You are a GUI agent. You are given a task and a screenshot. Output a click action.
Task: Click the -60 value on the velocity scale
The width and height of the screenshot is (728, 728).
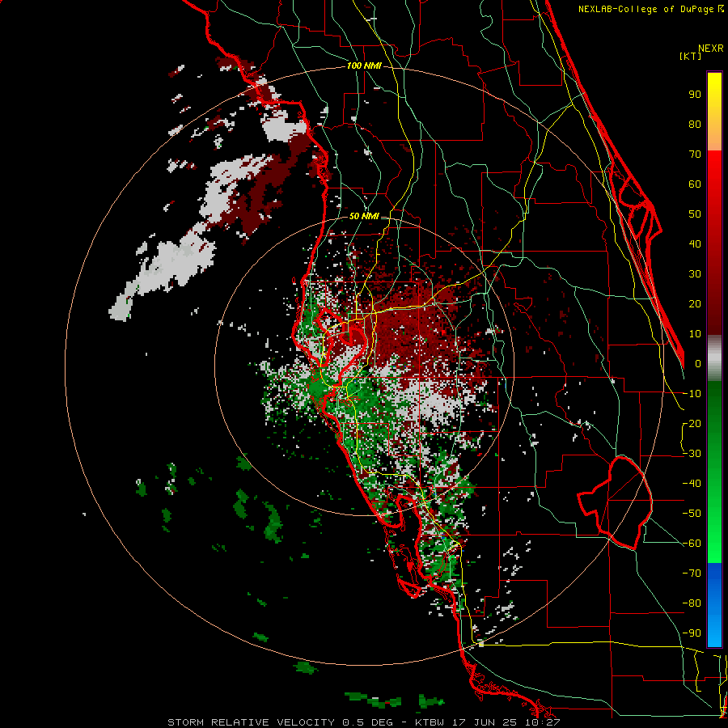[x=692, y=544]
